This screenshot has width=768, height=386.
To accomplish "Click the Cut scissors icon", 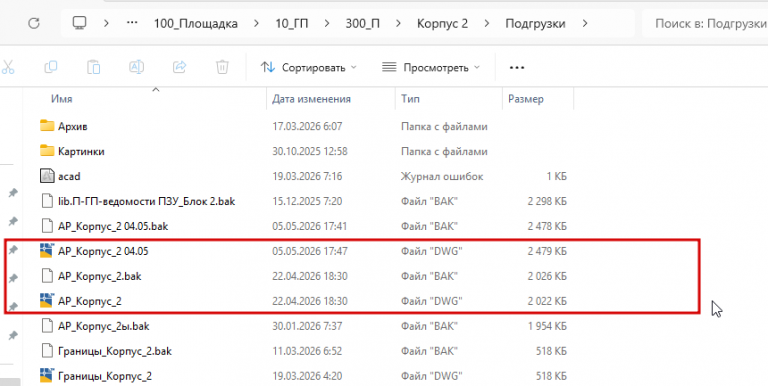I will point(8,67).
